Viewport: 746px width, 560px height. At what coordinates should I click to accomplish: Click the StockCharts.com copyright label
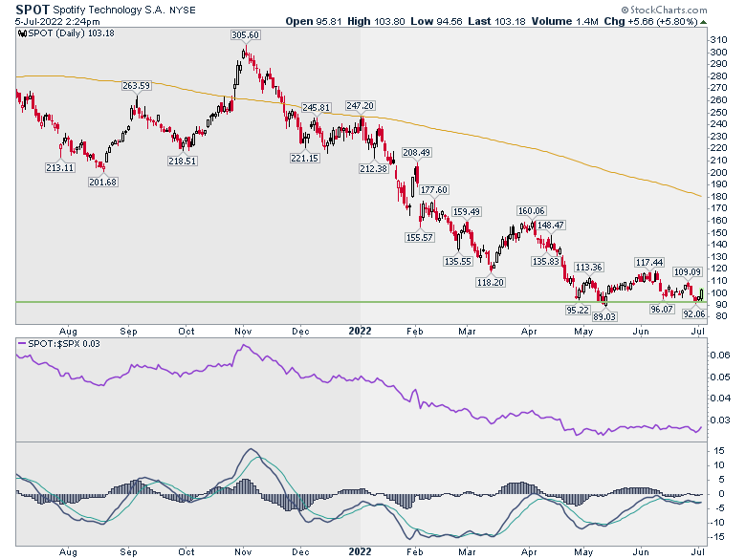coord(664,10)
